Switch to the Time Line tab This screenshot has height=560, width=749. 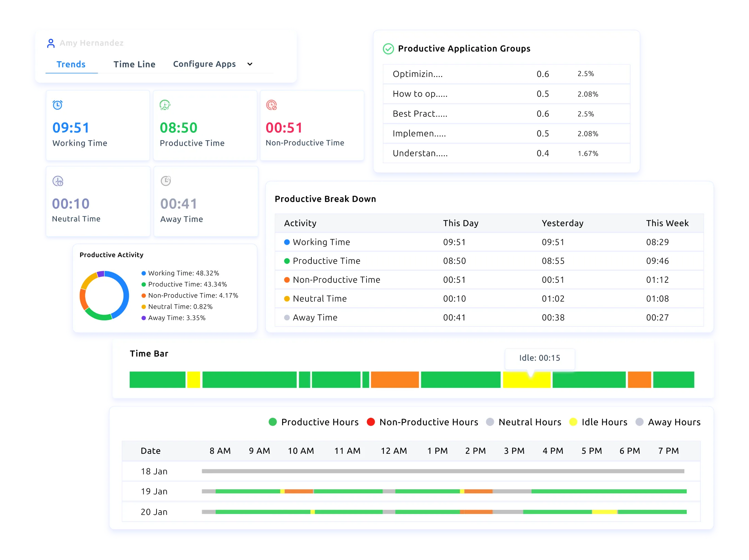pos(134,64)
